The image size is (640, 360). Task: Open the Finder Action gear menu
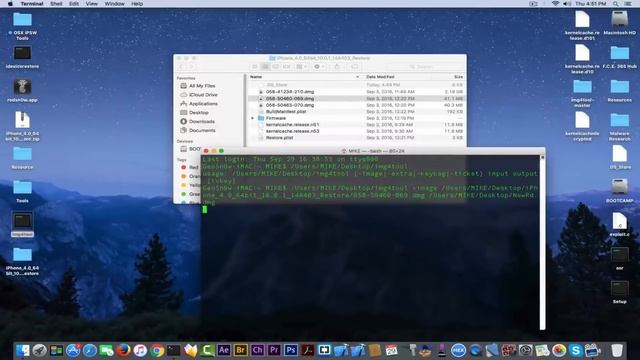click(319, 67)
